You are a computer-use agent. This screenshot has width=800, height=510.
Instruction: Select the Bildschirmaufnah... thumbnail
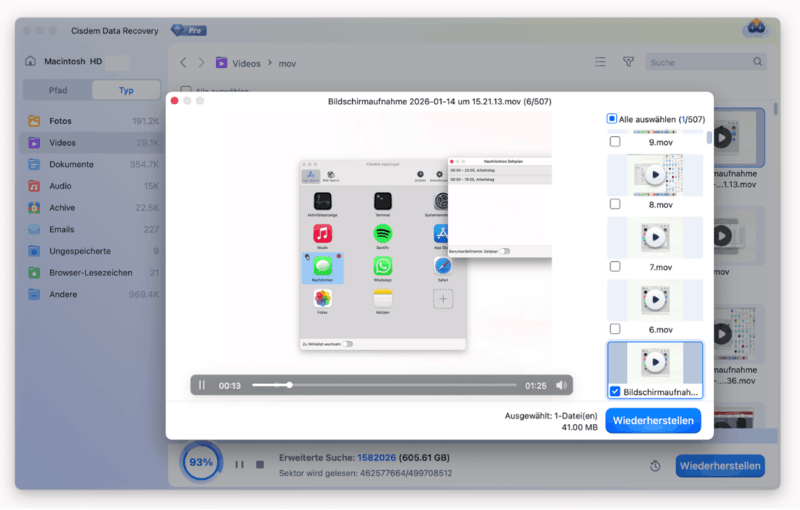coord(655,363)
